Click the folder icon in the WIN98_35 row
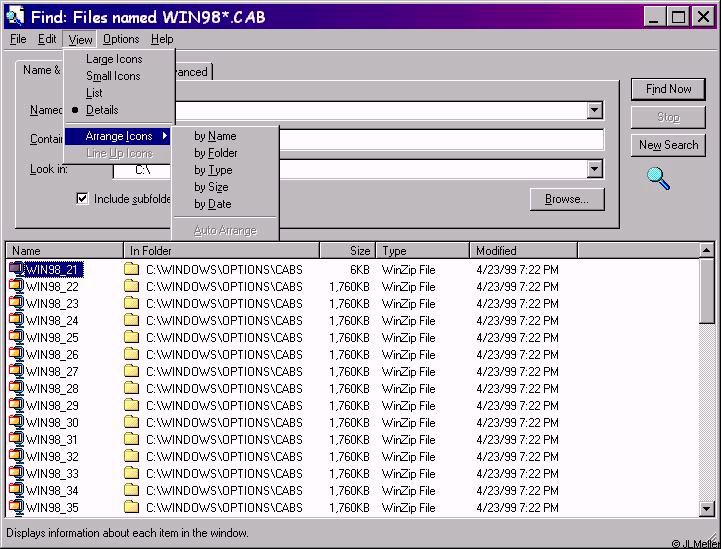 (x=132, y=507)
